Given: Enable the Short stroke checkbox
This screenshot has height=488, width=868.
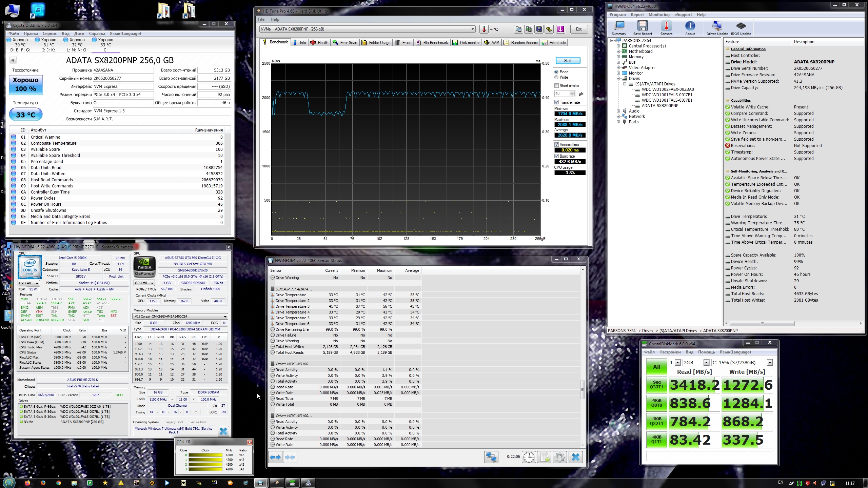Looking at the screenshot, I should (556, 86).
